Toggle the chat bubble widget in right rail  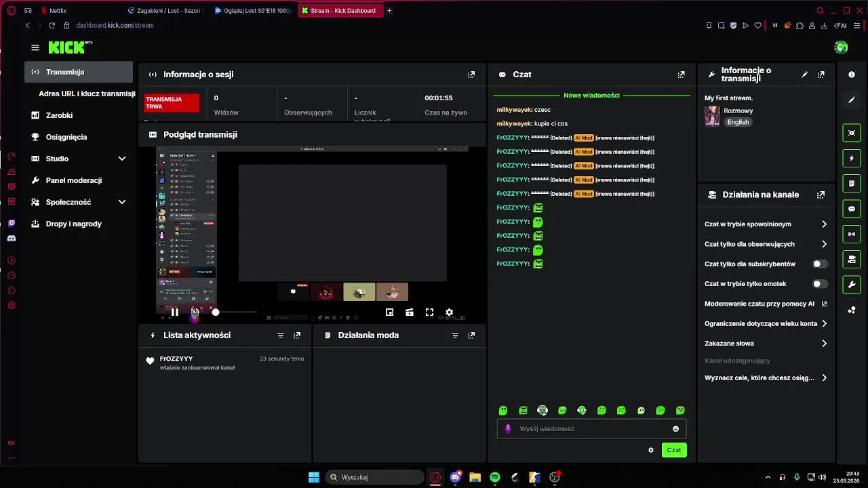(x=852, y=209)
